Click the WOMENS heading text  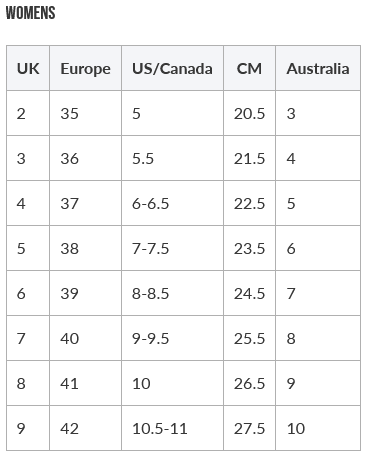(x=31, y=13)
